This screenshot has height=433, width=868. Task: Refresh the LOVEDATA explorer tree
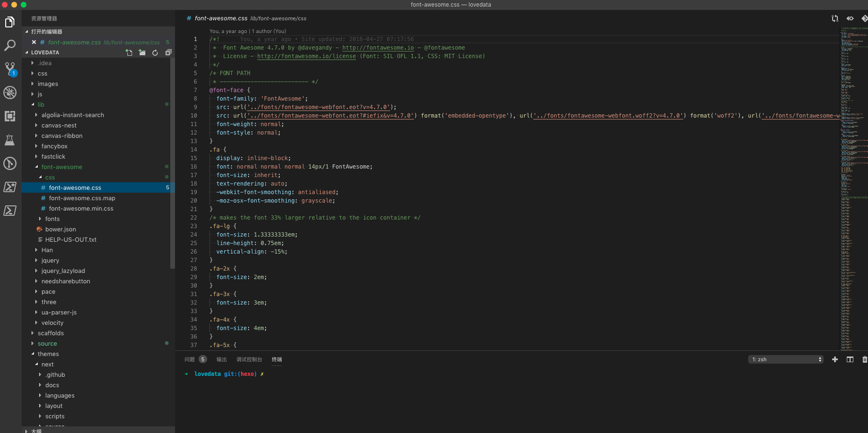[x=155, y=52]
